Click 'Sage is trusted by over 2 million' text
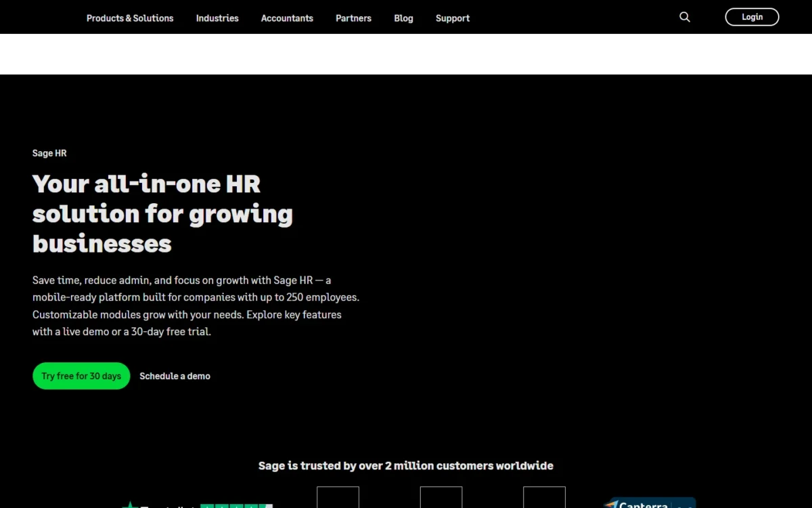 coord(406,466)
